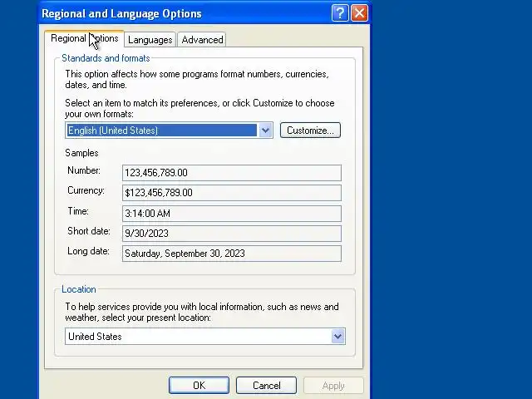Click the Samples heading text
The width and height of the screenshot is (532, 399).
click(81, 153)
